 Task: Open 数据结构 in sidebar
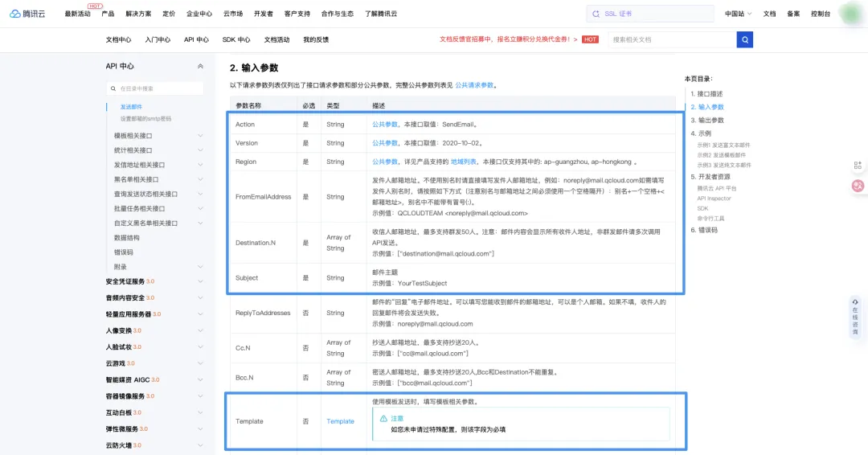tap(127, 238)
